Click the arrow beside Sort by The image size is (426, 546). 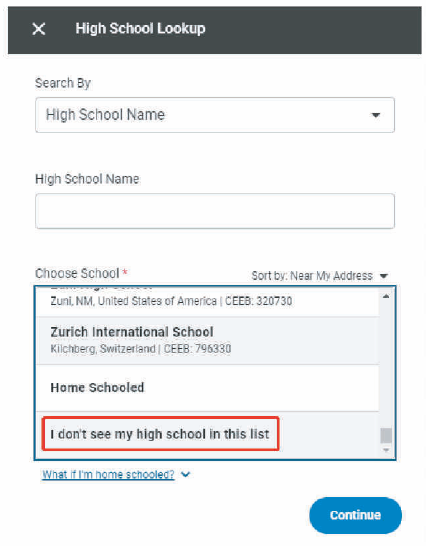coord(384,276)
